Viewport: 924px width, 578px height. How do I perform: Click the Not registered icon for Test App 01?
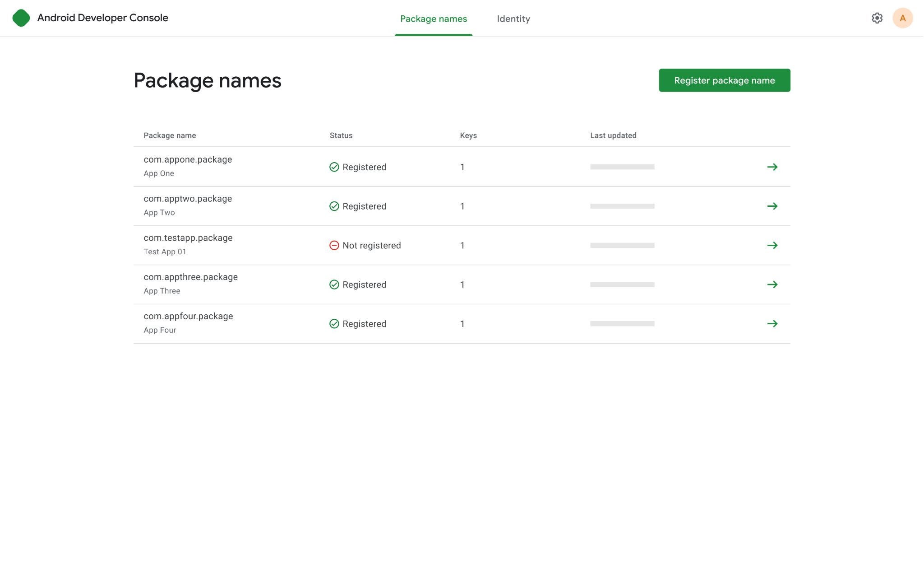334,245
